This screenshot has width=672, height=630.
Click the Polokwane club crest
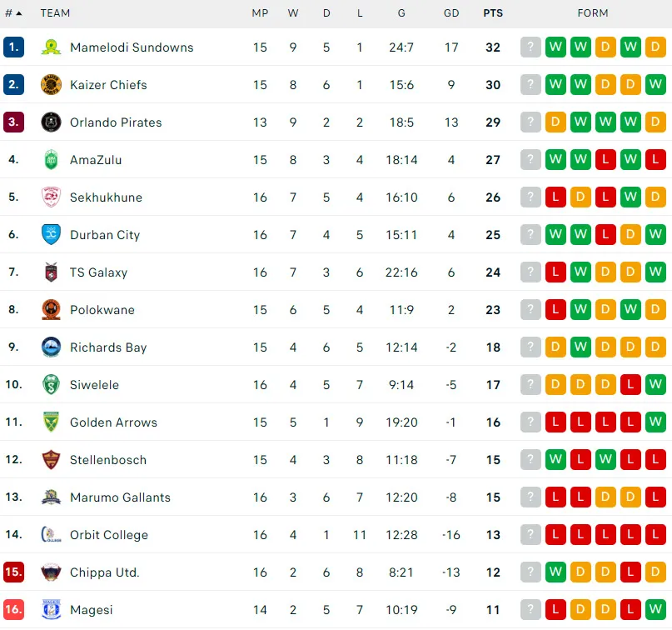[x=51, y=310]
